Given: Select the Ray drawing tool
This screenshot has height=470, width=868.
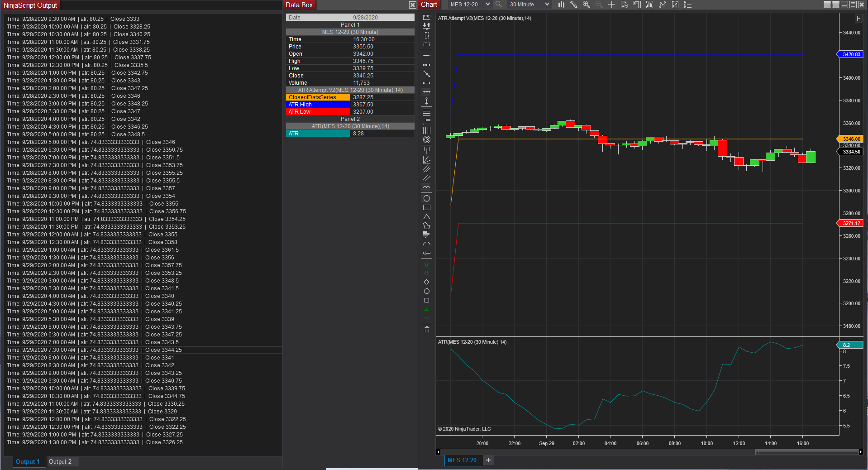Looking at the screenshot, I should (x=427, y=65).
